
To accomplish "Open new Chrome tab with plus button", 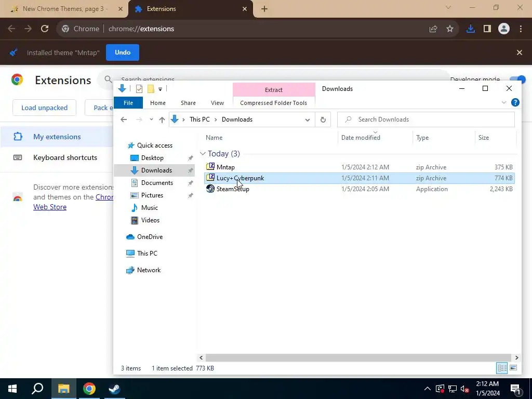I will tap(264, 9).
